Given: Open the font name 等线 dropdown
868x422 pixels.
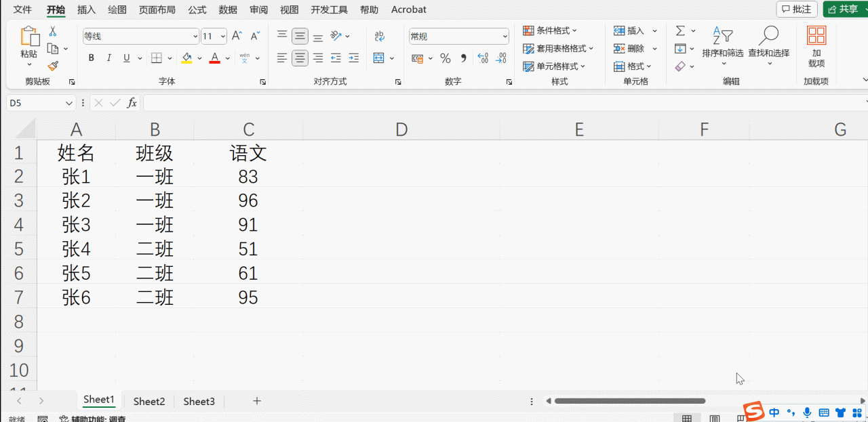Looking at the screenshot, I should [x=195, y=37].
